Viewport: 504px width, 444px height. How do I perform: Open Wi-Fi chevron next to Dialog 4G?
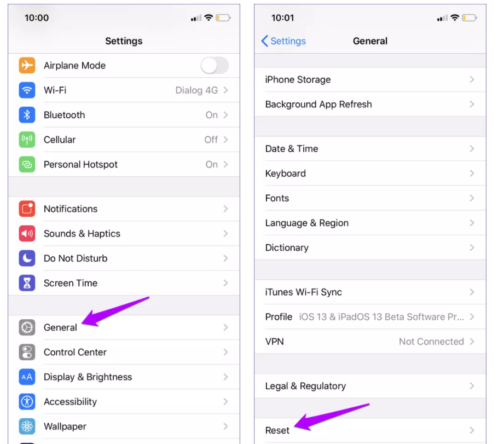[x=225, y=90]
